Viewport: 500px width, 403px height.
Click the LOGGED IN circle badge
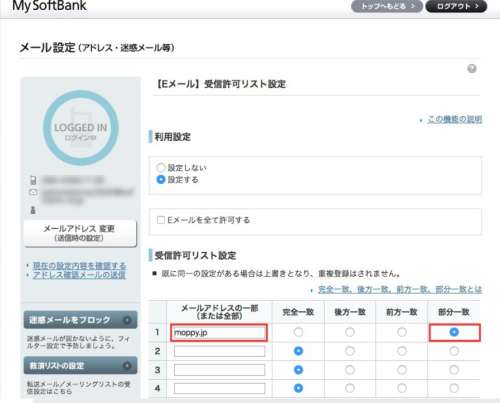tap(81, 128)
